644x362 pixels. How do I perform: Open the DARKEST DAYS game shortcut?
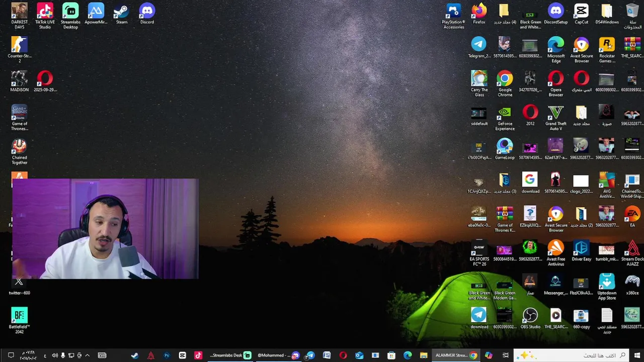click(19, 16)
